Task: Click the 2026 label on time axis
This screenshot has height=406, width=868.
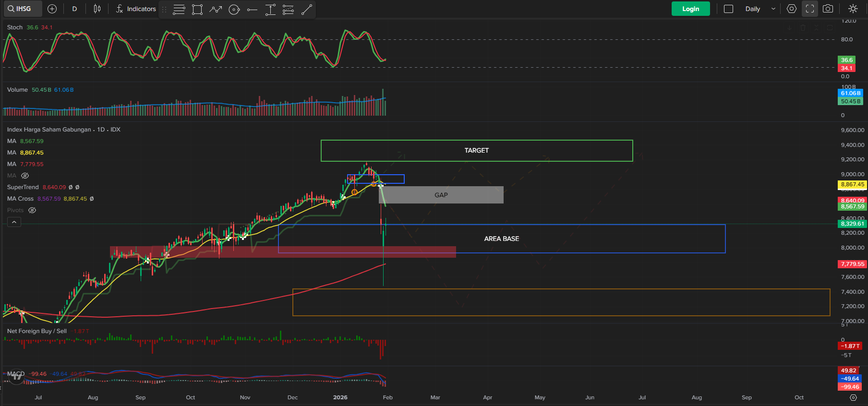Action: click(340, 397)
